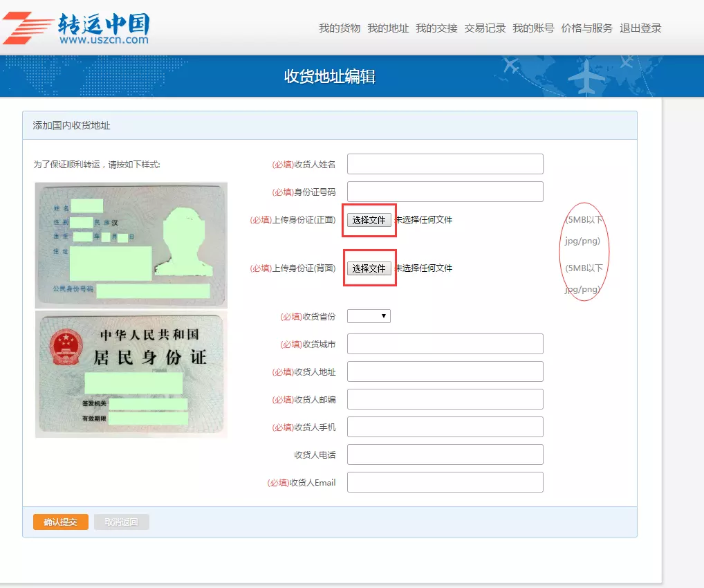
Task: Click the 转运中国 logo
Action: [76, 28]
